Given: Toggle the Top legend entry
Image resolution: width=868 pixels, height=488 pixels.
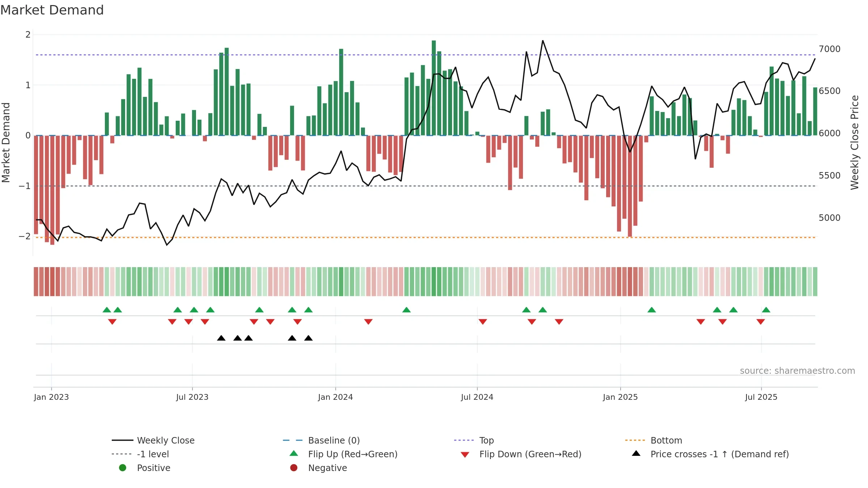Looking at the screenshot, I should pyautogui.click(x=474, y=440).
